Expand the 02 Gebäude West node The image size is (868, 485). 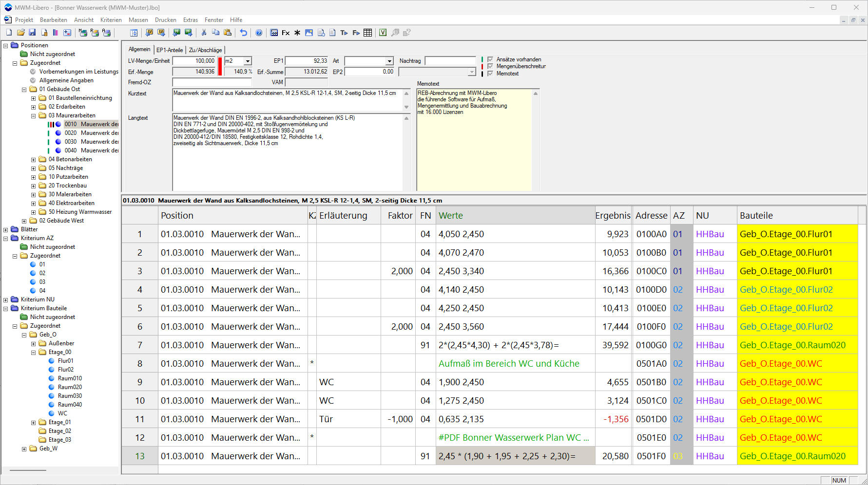24,221
